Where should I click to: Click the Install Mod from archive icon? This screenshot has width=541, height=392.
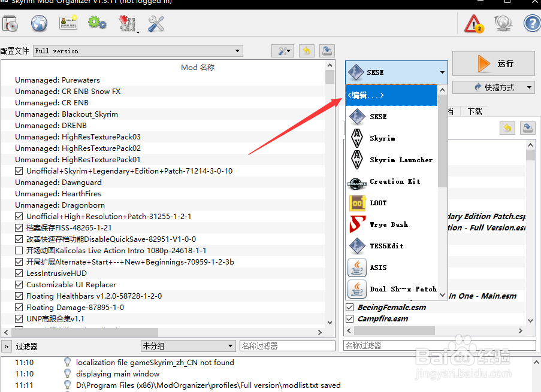click(10, 24)
